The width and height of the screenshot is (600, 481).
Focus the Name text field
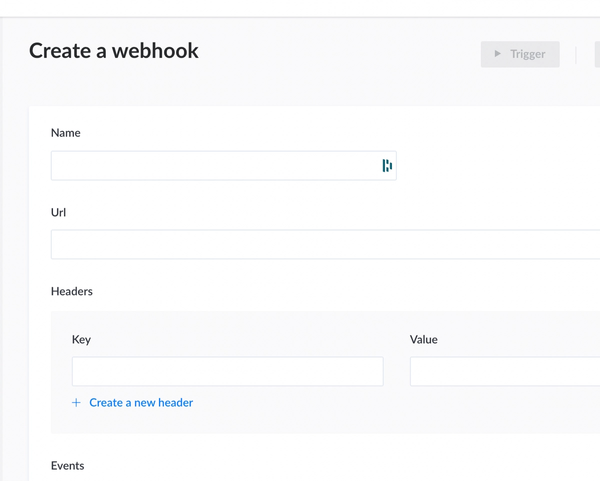[x=212, y=166]
